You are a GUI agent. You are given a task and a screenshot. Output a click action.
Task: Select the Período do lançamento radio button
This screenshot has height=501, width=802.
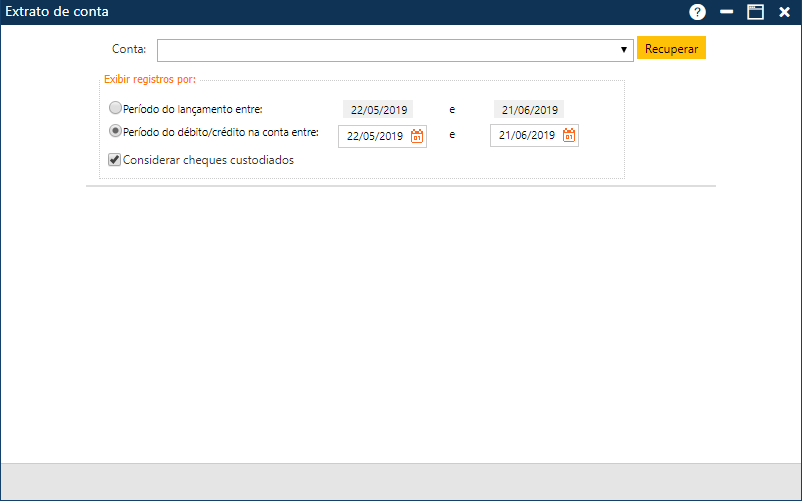click(115, 108)
